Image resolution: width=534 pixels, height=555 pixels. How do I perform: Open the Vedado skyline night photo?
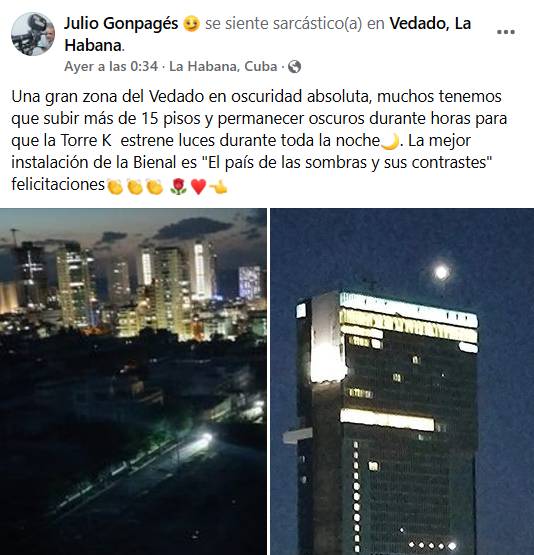[x=133, y=382]
